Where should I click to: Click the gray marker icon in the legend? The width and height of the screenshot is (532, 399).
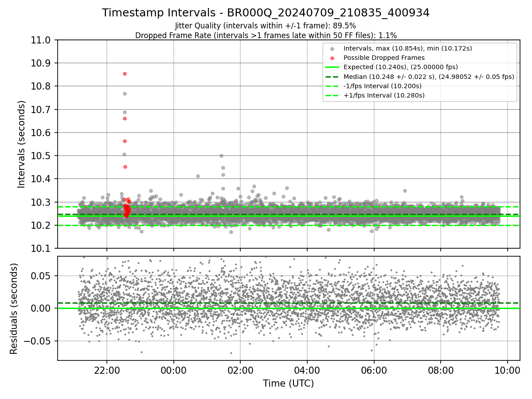(x=332, y=48)
